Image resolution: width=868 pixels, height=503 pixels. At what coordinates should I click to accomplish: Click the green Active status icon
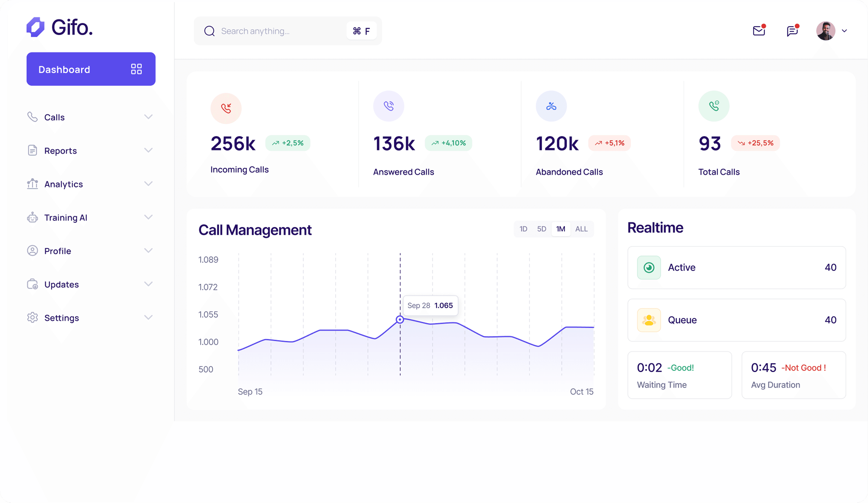tap(649, 268)
